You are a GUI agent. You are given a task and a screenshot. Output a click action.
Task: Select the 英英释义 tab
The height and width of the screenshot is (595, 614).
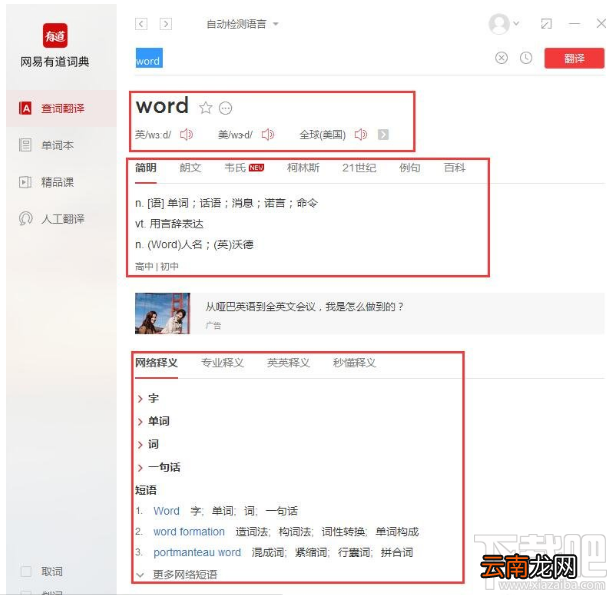[288, 363]
